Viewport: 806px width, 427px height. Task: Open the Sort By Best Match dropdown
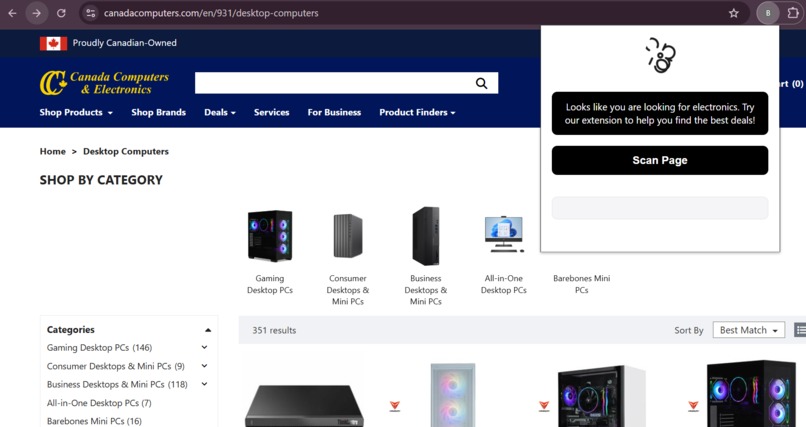(748, 330)
